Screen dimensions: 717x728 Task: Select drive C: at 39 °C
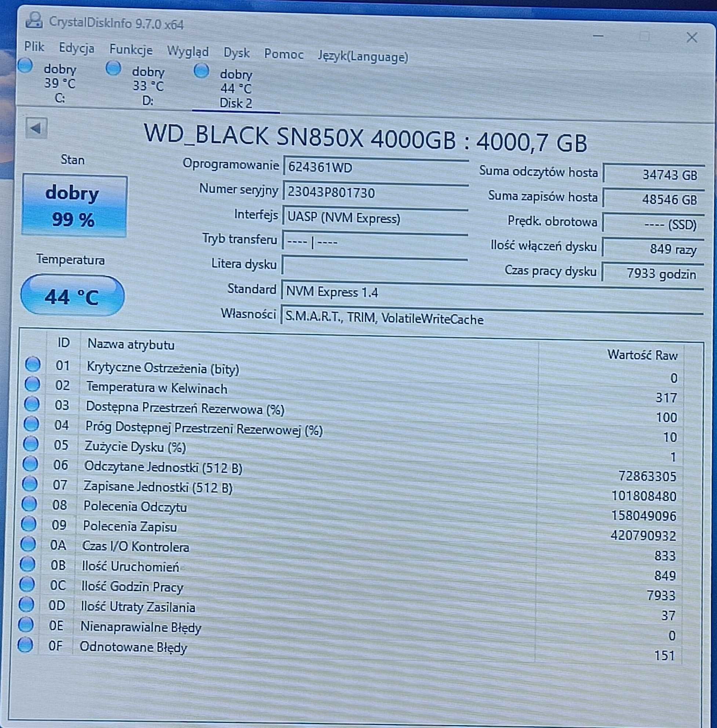59,83
